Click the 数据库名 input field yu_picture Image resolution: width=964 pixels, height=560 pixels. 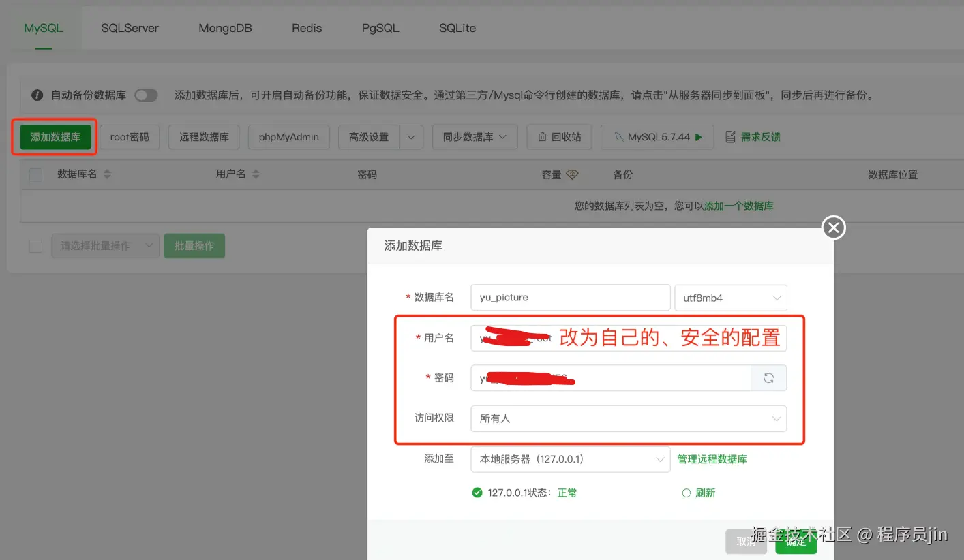571,297
